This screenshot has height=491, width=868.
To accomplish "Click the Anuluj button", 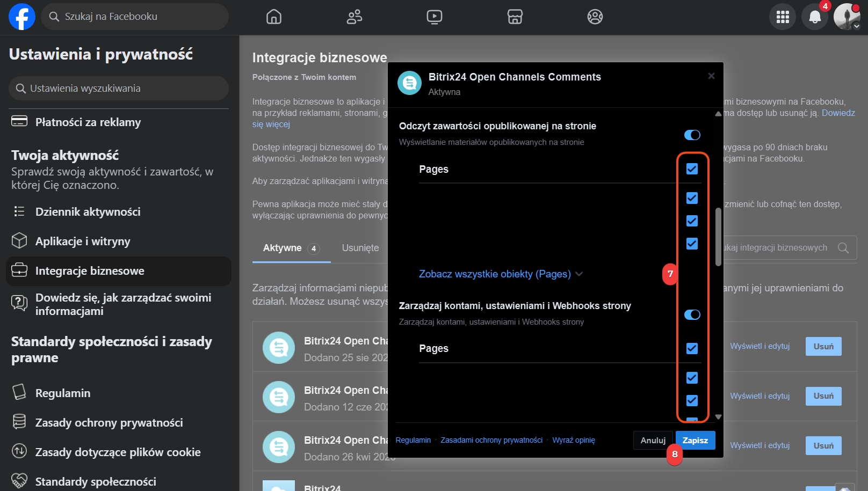I will pyautogui.click(x=653, y=441).
